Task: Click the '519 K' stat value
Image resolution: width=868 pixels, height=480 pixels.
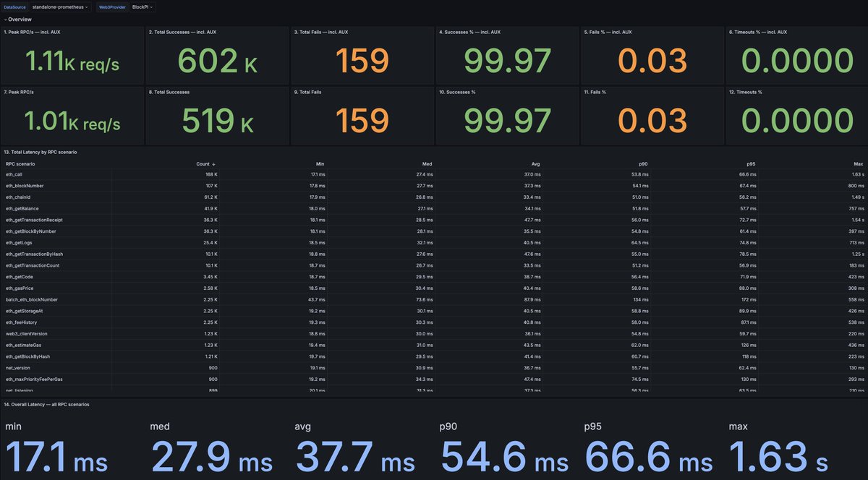Action: (217, 121)
